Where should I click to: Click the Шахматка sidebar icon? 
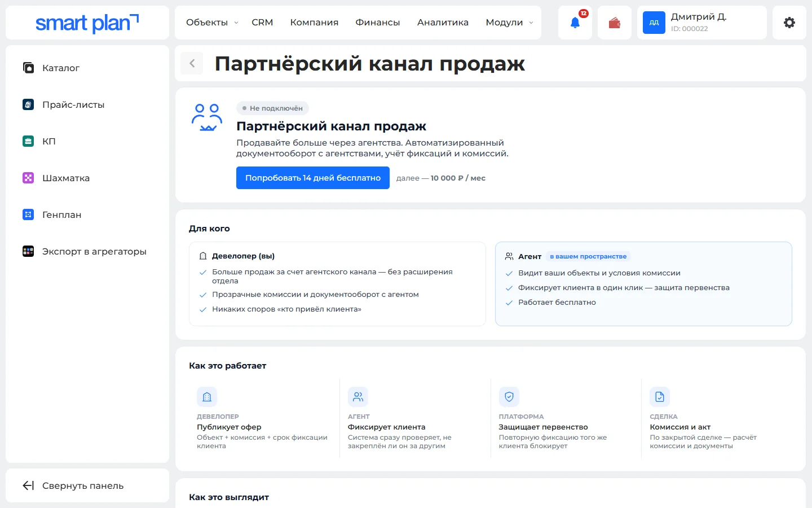(x=28, y=178)
